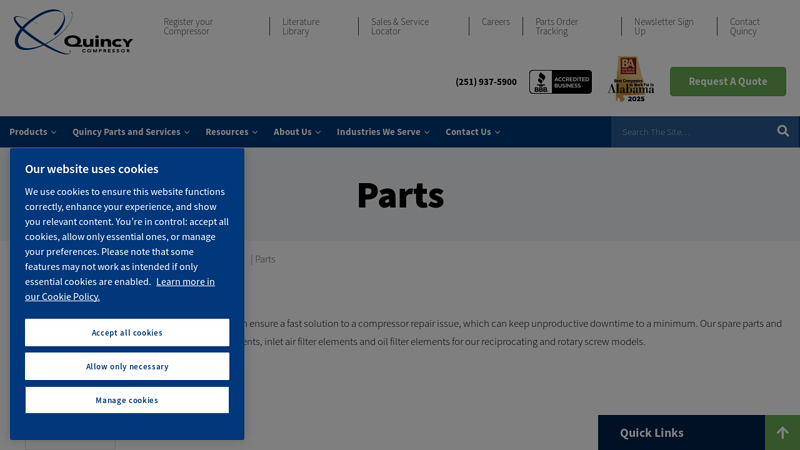
Task: Click the Best Companies Alabama 2025 badge
Action: click(x=631, y=79)
